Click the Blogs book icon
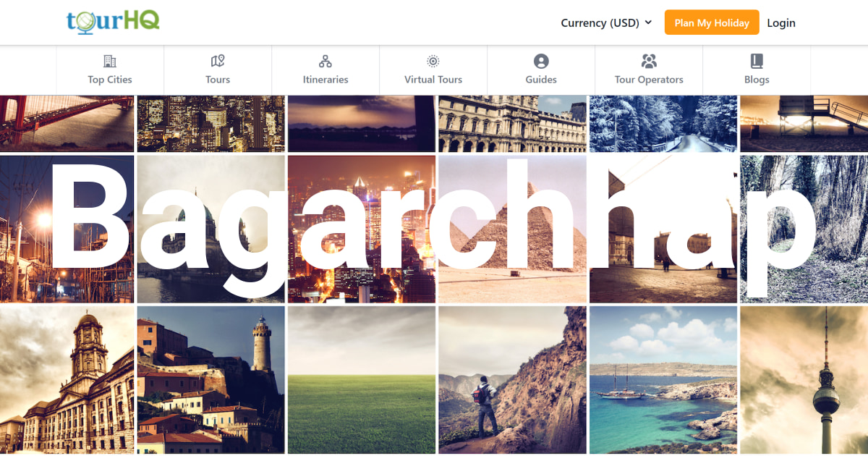 pos(757,61)
